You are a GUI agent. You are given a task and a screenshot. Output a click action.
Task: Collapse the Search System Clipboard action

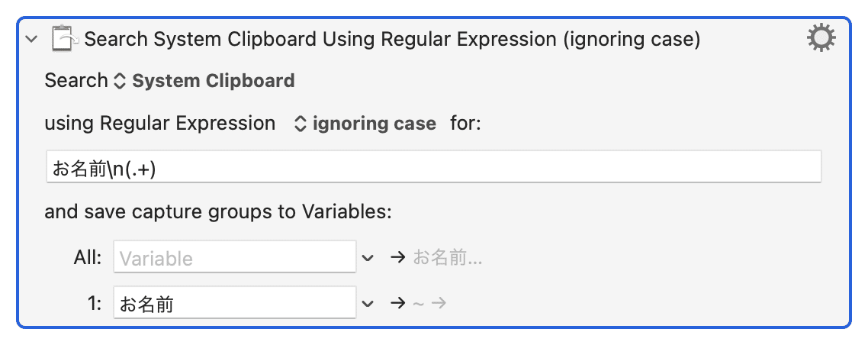[x=31, y=39]
